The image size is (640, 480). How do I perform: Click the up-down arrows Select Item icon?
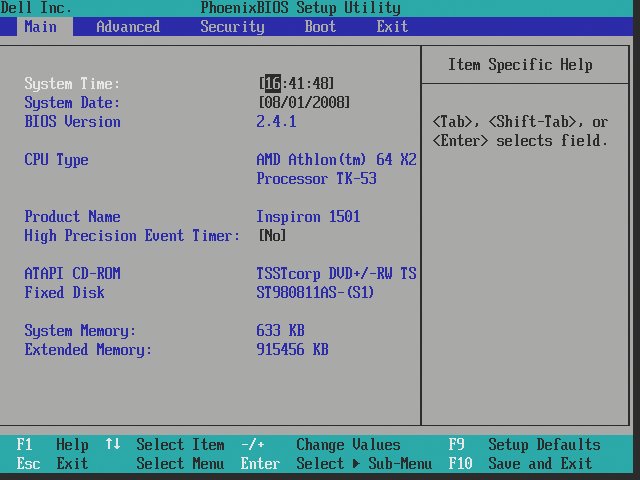tap(112, 445)
